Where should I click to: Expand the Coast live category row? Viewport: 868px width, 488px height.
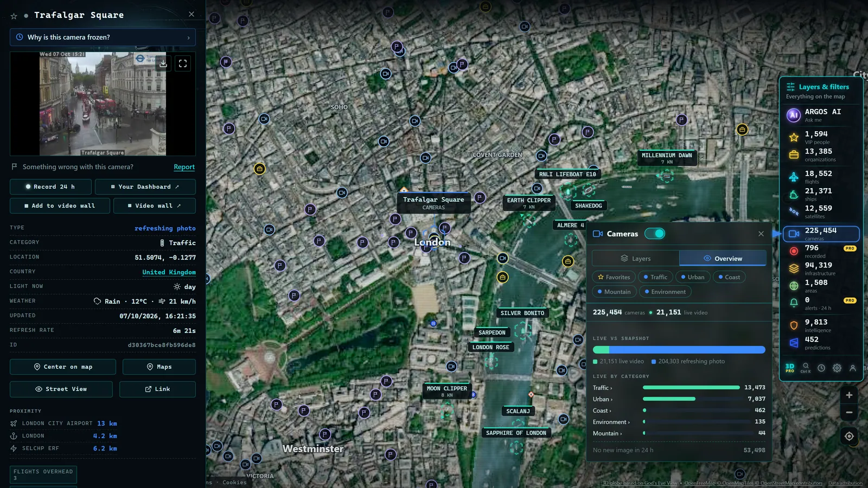pyautogui.click(x=679, y=410)
